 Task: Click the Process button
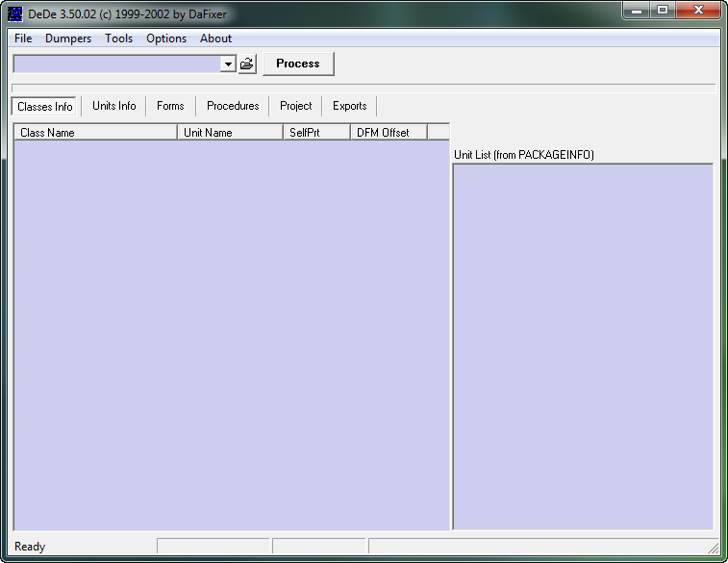(x=298, y=64)
